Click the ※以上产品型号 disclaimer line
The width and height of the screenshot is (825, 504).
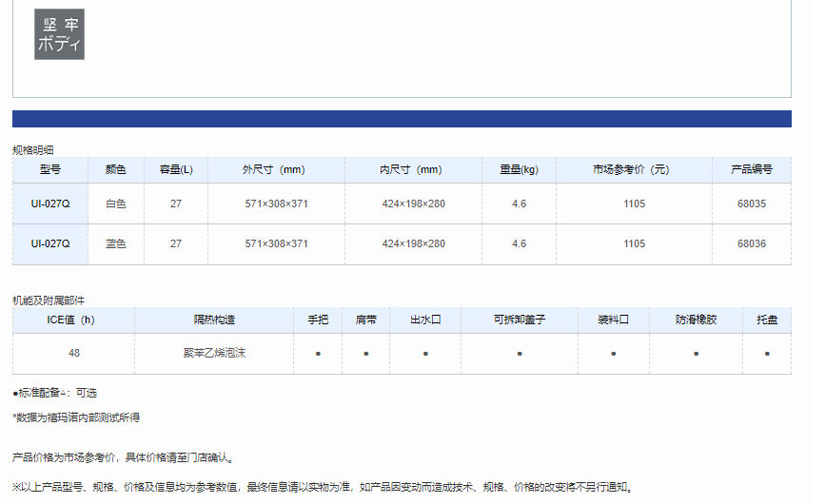click(x=323, y=487)
